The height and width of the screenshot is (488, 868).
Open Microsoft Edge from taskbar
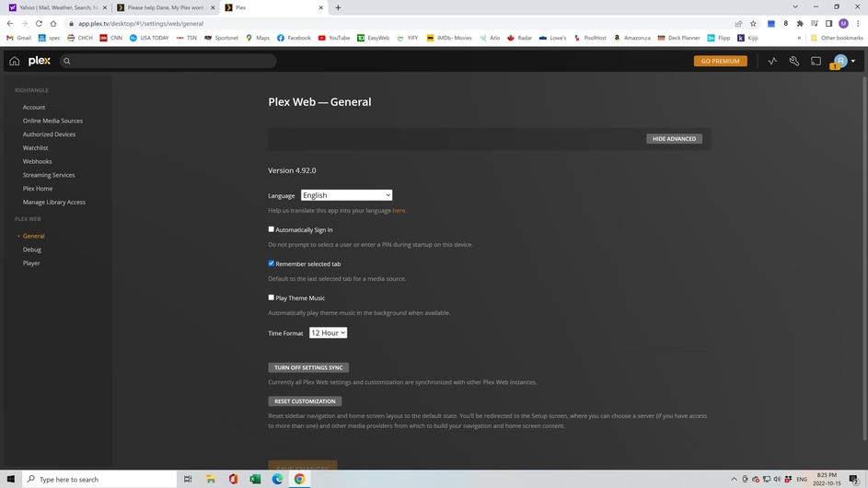pos(277,479)
